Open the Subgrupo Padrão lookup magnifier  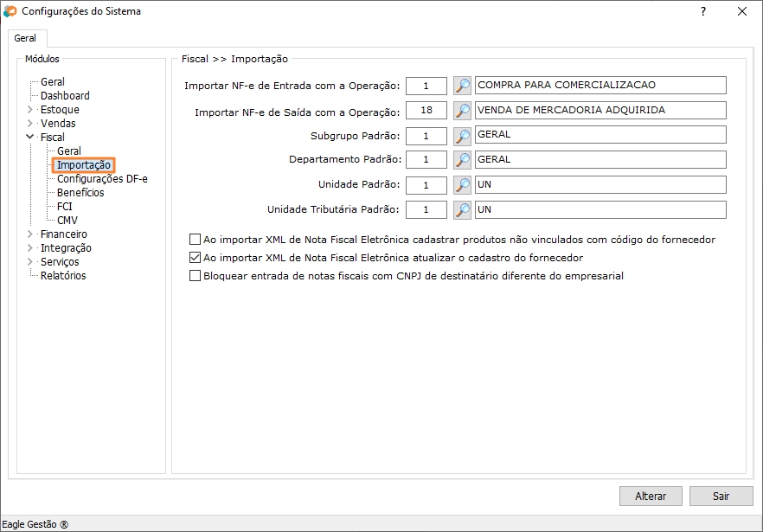[x=463, y=136]
